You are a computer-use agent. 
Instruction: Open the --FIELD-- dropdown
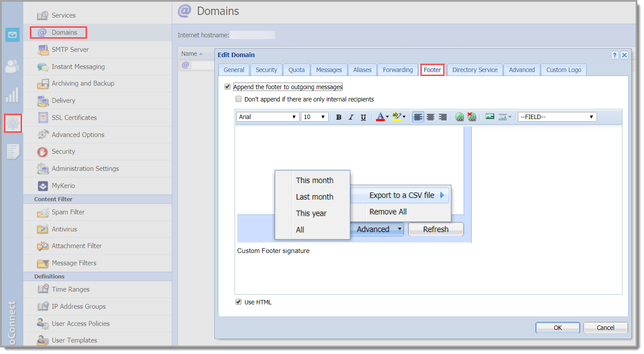pyautogui.click(x=557, y=117)
